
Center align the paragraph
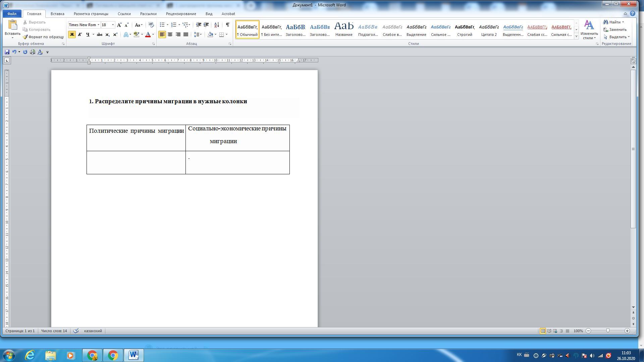[170, 35]
